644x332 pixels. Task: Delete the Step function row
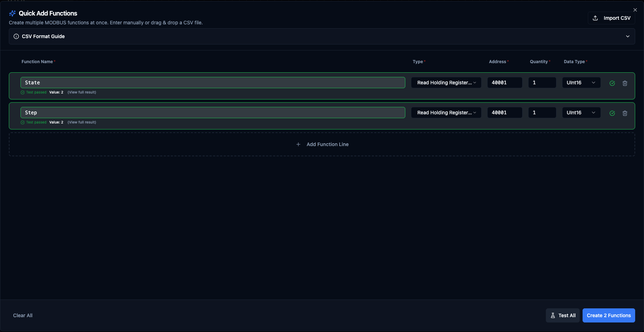pyautogui.click(x=625, y=113)
